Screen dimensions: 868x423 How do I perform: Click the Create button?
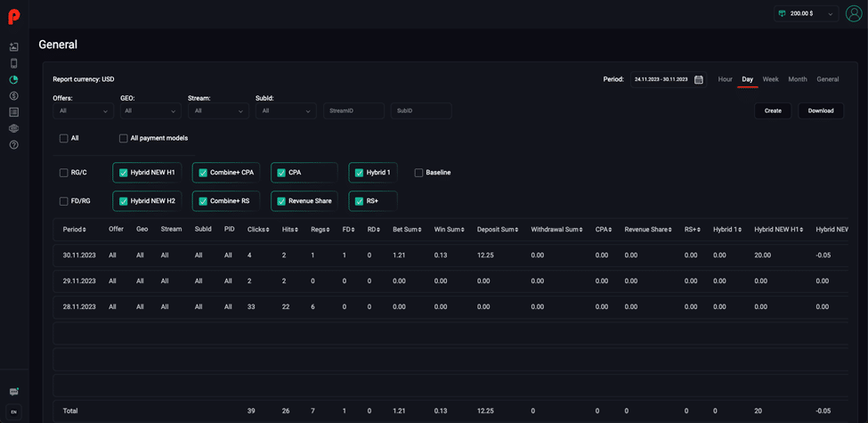pos(773,110)
